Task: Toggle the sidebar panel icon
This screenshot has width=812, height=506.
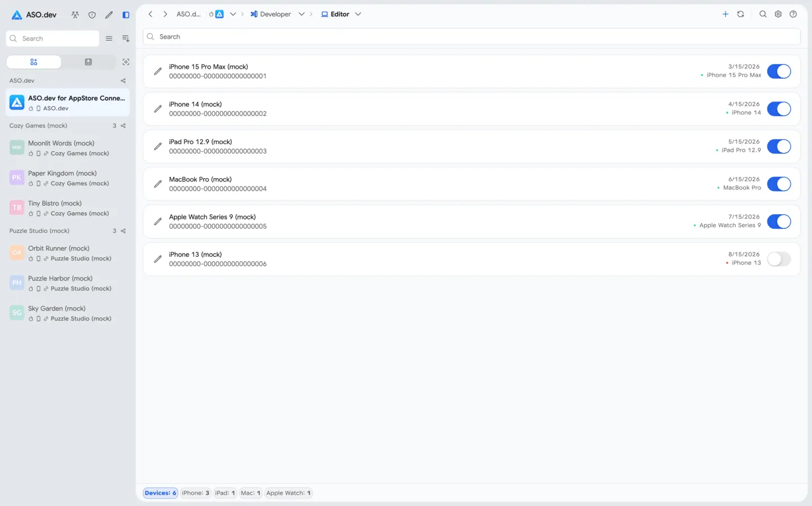Action: tap(126, 15)
